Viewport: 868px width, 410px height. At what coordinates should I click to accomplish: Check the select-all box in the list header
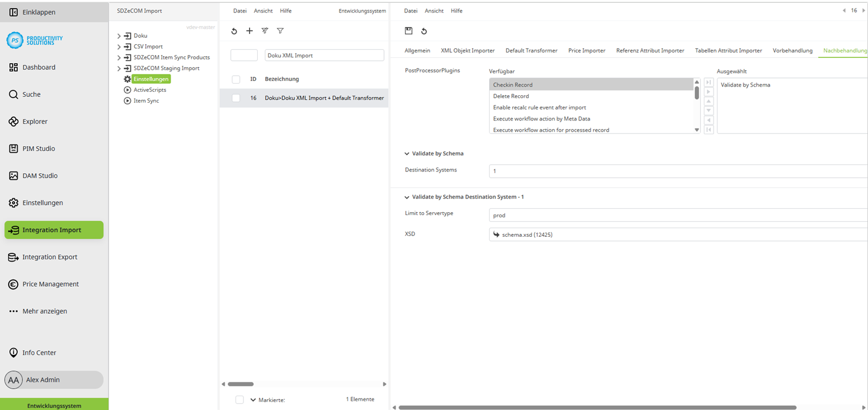click(x=236, y=79)
